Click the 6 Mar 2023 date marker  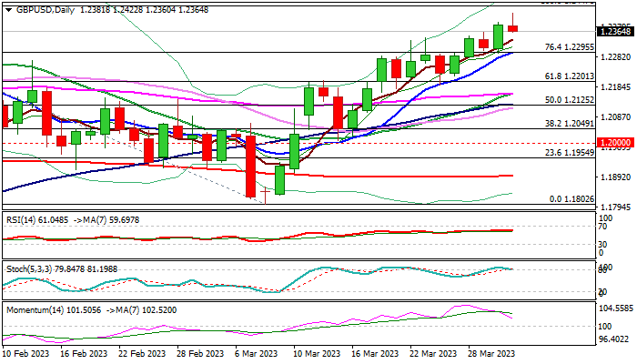click(257, 354)
